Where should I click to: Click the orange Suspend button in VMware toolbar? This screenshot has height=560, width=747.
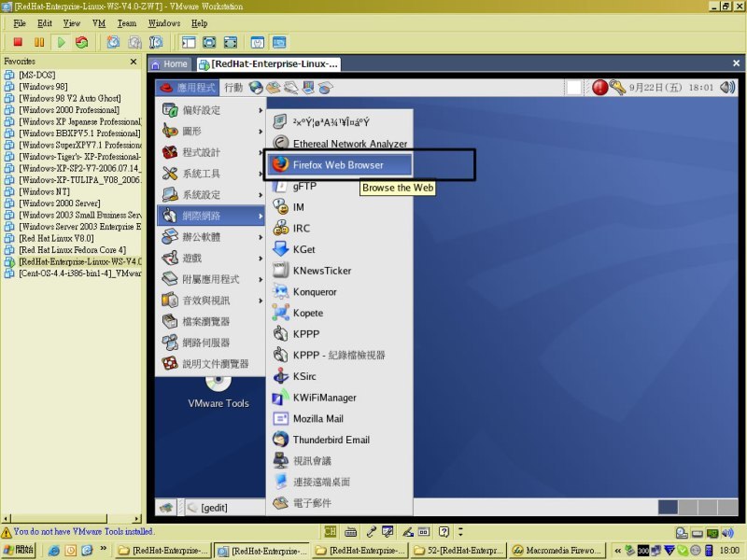[39, 42]
